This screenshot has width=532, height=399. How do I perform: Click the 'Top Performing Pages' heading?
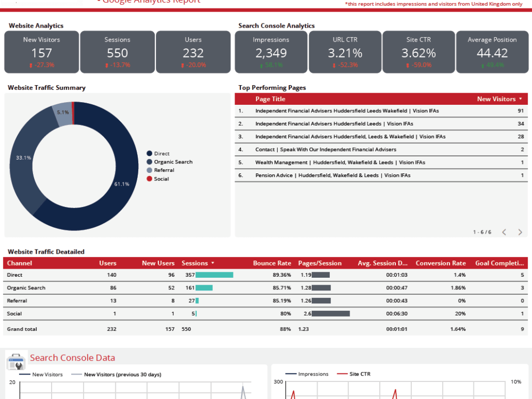pos(272,88)
